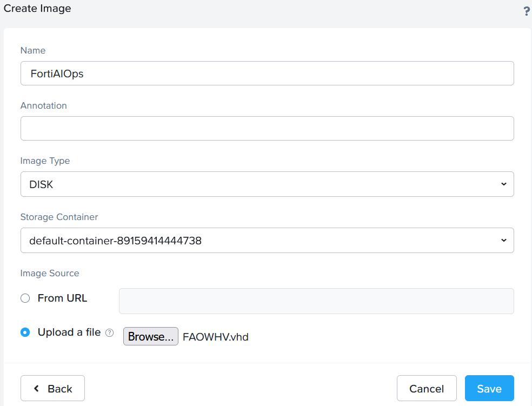Click the Cancel button
532x406 pixels.
click(x=427, y=388)
